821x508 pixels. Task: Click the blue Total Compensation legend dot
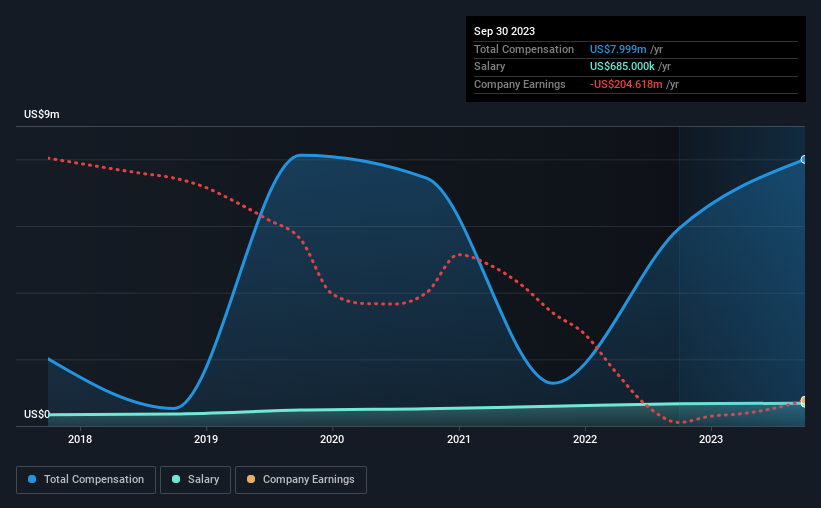tap(32, 479)
